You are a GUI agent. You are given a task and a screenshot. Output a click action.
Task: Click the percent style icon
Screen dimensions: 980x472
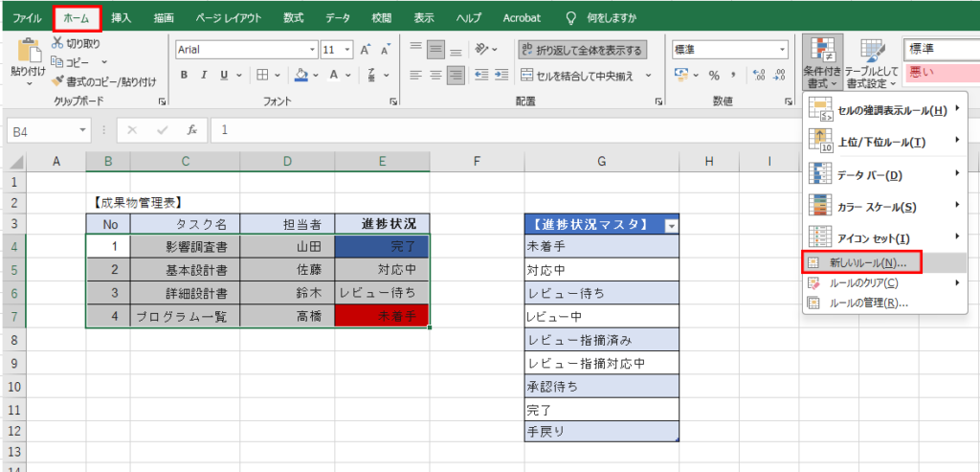[713, 75]
